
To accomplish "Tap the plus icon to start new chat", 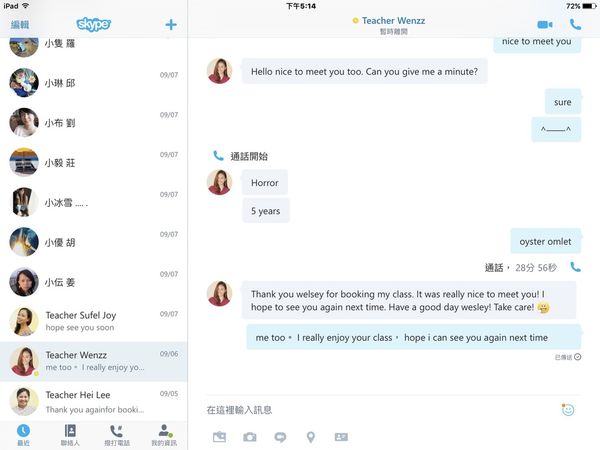I will coord(171,25).
